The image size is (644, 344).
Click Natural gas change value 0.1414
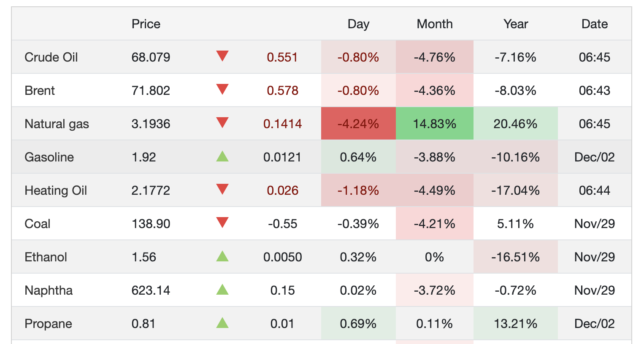pyautogui.click(x=282, y=124)
